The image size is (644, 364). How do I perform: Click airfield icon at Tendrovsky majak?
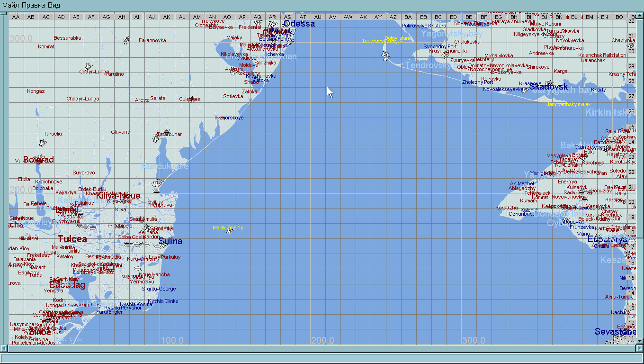pyautogui.click(x=386, y=56)
